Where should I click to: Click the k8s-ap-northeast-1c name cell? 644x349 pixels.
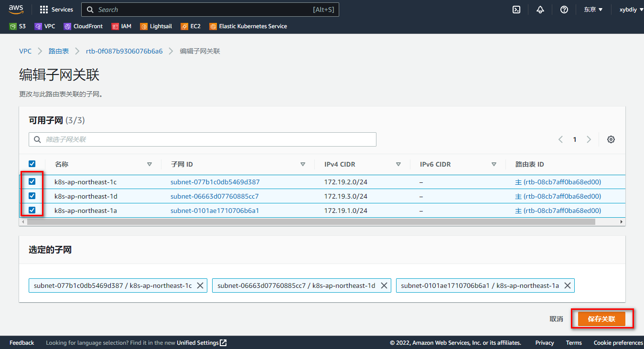click(86, 182)
